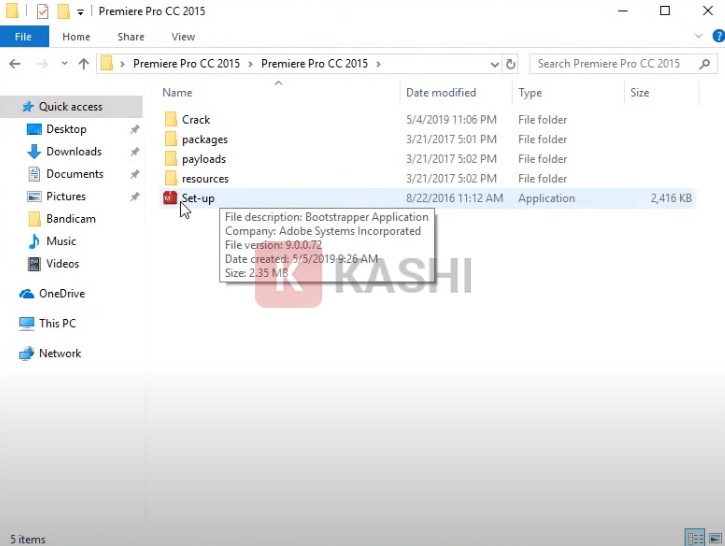The image size is (725, 546).
Task: Click the Set-up date 8/22/2016 11:12 AM
Action: (x=455, y=198)
